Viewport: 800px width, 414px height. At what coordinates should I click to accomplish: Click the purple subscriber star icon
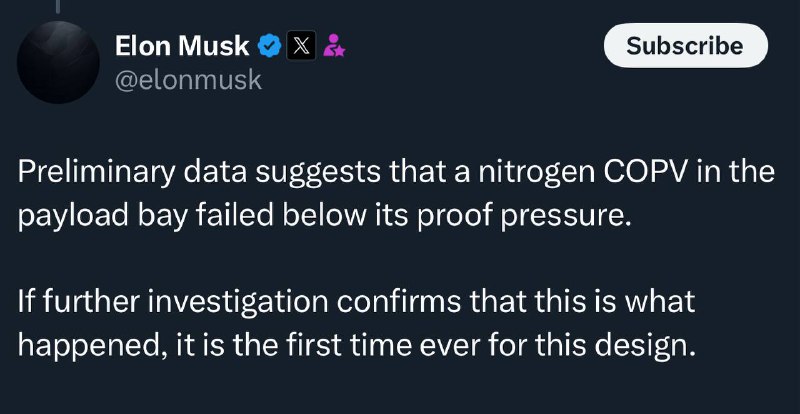pos(334,45)
